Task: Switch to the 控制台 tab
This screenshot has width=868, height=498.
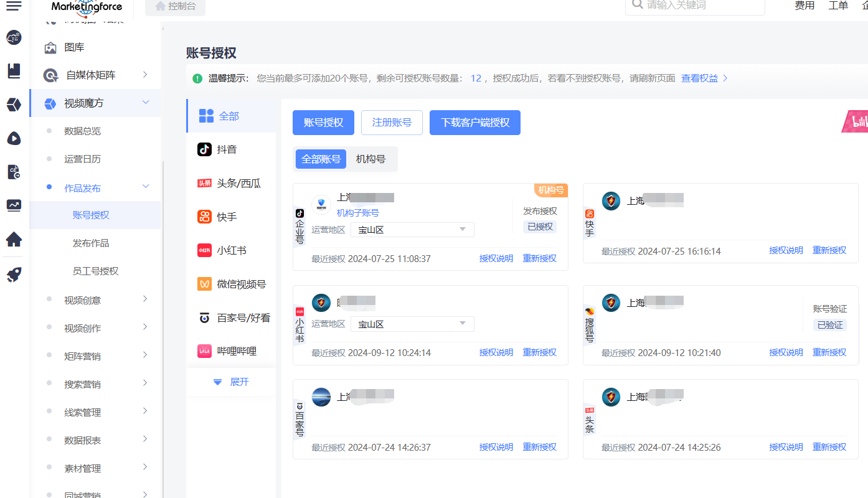Action: point(175,6)
